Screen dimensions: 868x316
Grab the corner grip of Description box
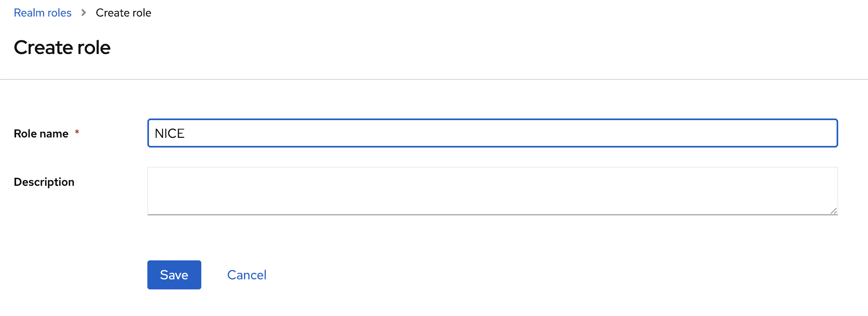[833, 211]
